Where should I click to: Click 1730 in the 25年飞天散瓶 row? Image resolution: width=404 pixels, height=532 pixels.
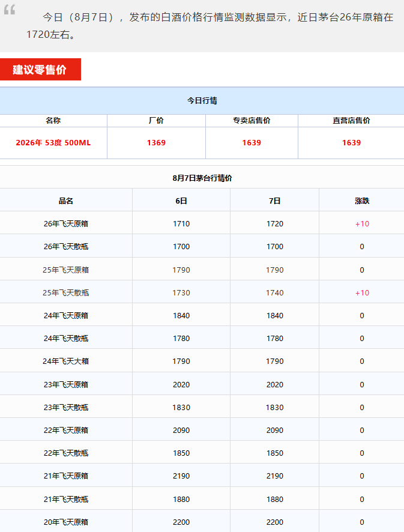(x=181, y=293)
